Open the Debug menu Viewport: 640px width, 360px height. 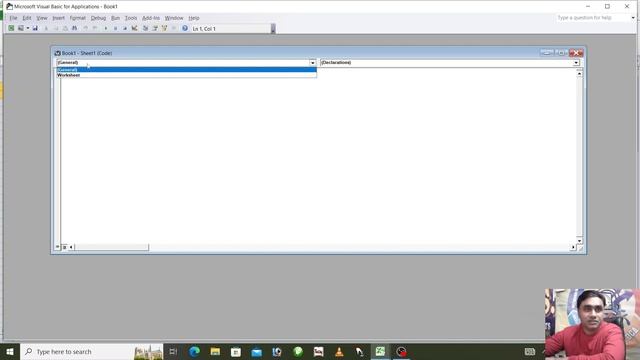(98, 18)
